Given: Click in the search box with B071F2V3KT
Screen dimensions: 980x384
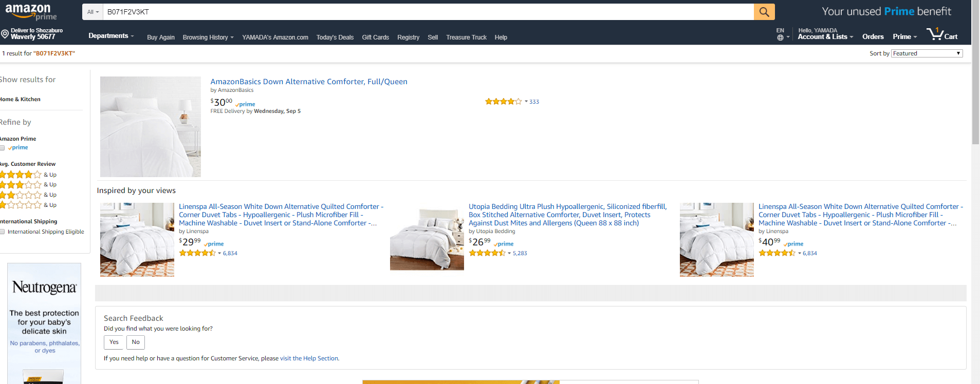Looking at the screenshot, I should point(429,12).
